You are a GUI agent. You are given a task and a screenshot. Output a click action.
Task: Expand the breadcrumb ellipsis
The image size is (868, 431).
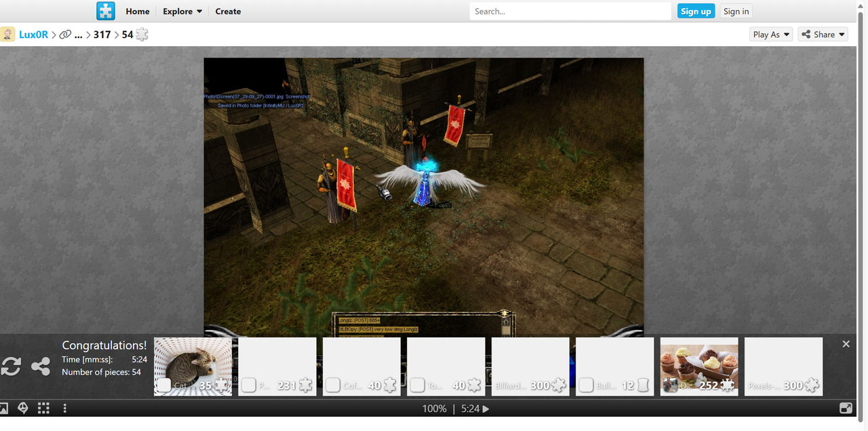click(x=79, y=35)
